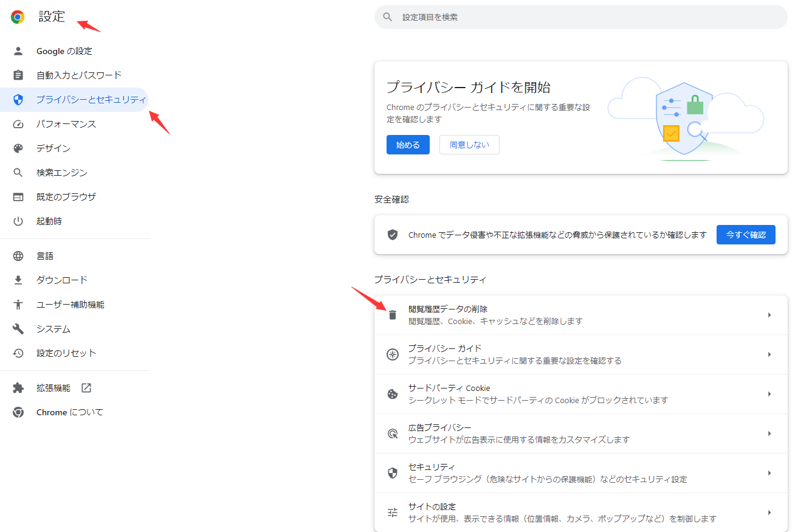Click the magnifier icon for 検索エンジン
This screenshot has width=812, height=532.
point(18,173)
